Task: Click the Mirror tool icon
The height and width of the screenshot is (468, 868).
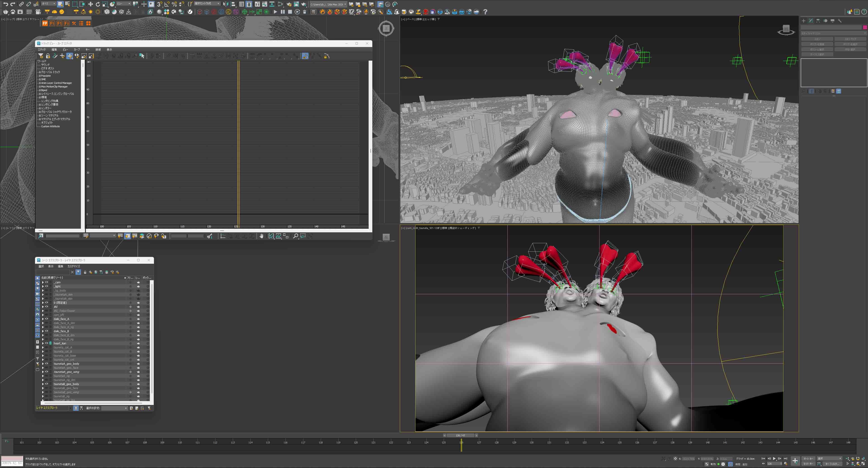Action: [225, 4]
